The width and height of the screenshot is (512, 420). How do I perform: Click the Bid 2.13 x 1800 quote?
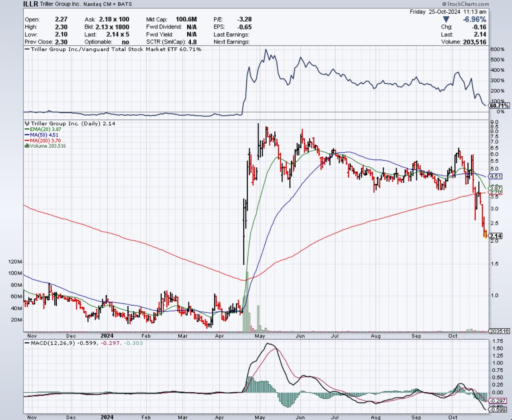pyautogui.click(x=113, y=27)
